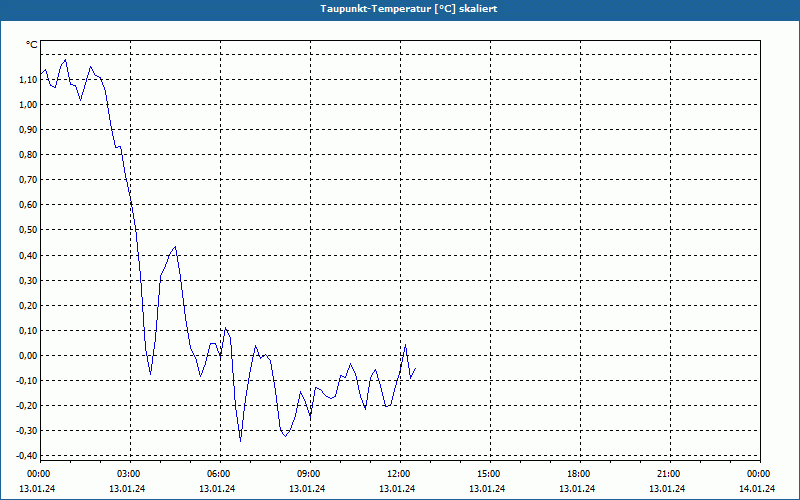Click the 13.01.24 date under 06:00

click(217, 488)
